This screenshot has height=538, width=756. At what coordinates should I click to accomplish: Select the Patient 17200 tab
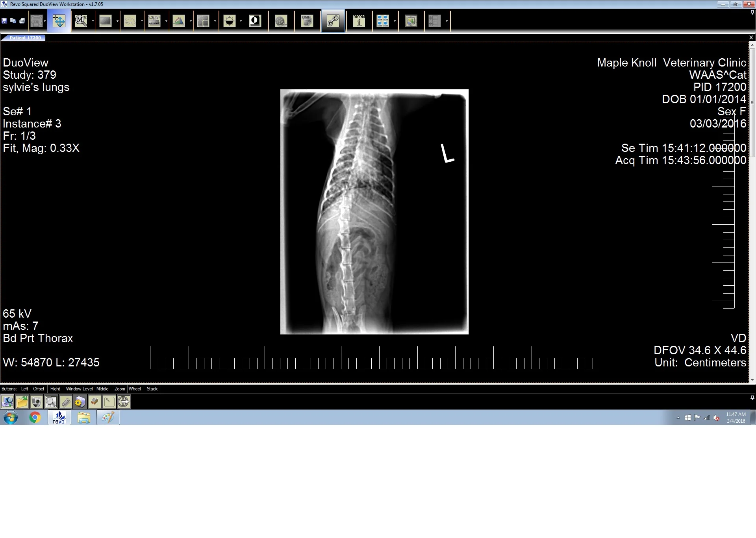pyautogui.click(x=25, y=38)
